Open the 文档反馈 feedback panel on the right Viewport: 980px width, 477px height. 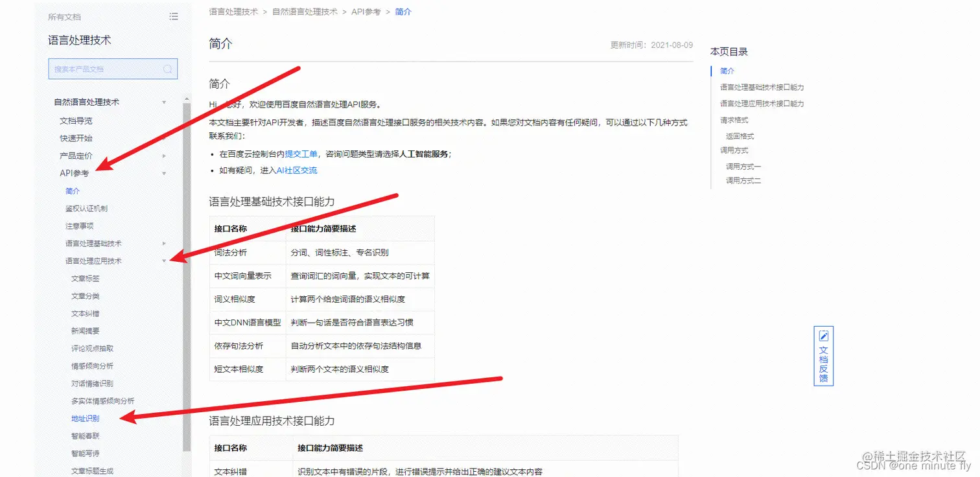[x=823, y=356]
